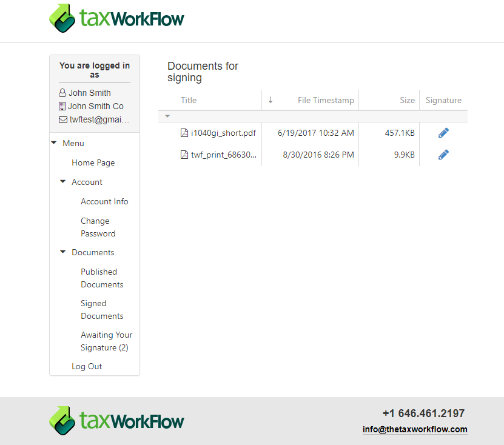The width and height of the screenshot is (504, 445).
Task: Open the Home Page menu item
Action: pyautogui.click(x=93, y=163)
